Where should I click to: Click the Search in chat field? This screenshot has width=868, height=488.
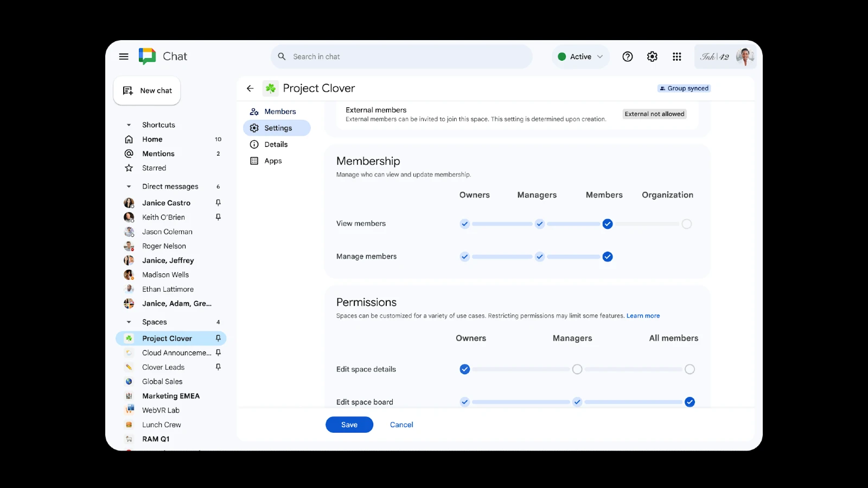click(x=401, y=56)
